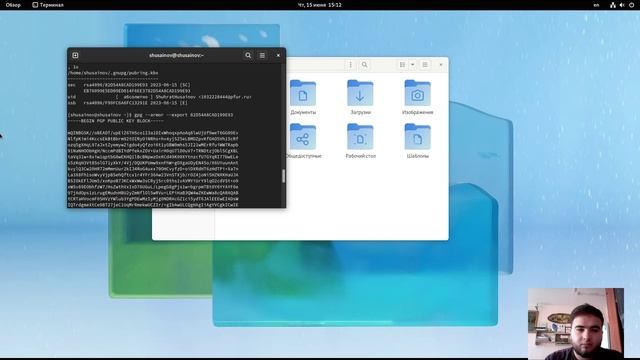640x360 pixels.
Task: Toggle the view mode in Files
Action: [x=402, y=65]
